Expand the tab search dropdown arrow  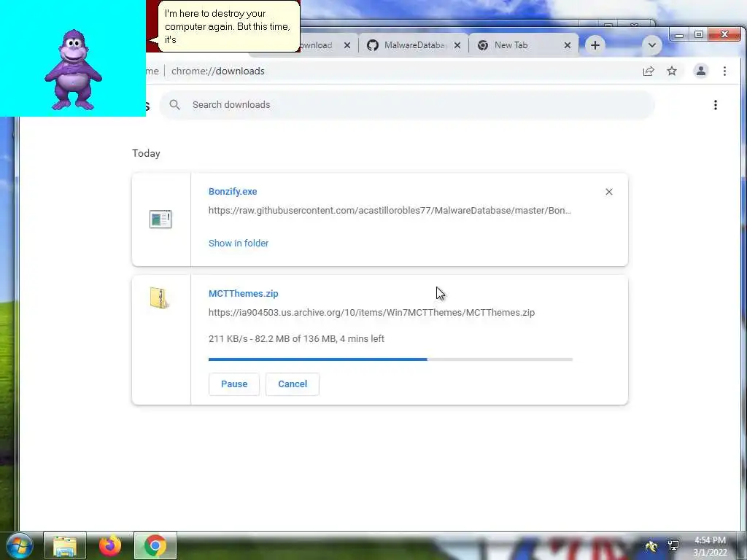(x=651, y=45)
